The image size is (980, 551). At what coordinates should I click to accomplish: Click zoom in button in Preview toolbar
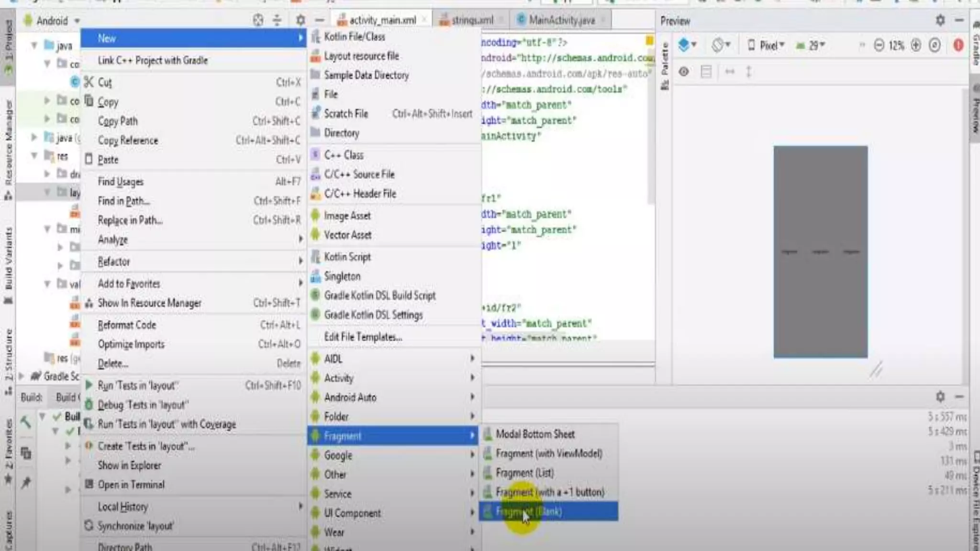[915, 45]
